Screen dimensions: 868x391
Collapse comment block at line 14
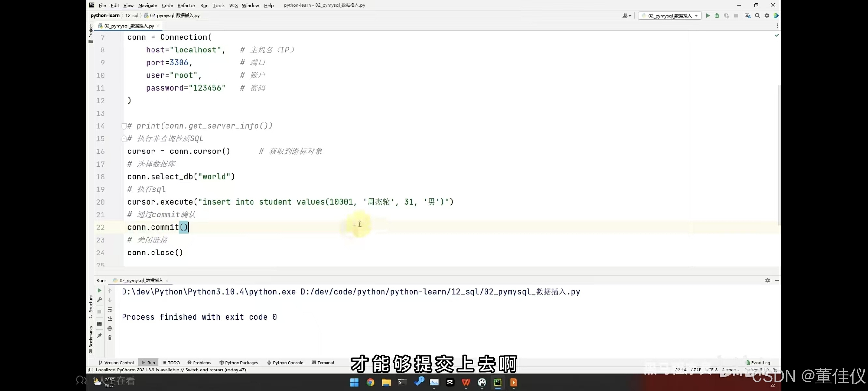tap(124, 126)
